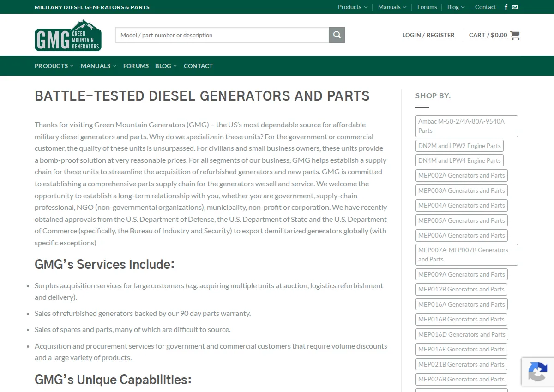The image size is (554, 392).
Task: Click the 'GMG's Services Include:' heading
Action: point(104,264)
